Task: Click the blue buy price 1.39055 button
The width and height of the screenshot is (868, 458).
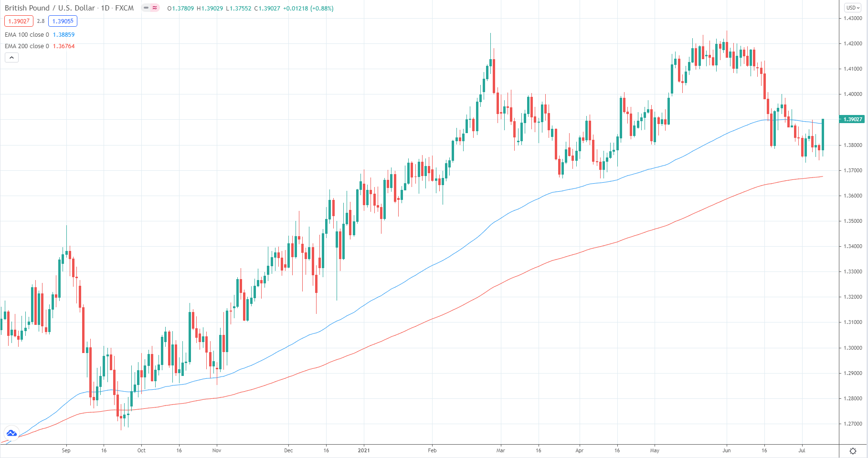Action: click(63, 21)
